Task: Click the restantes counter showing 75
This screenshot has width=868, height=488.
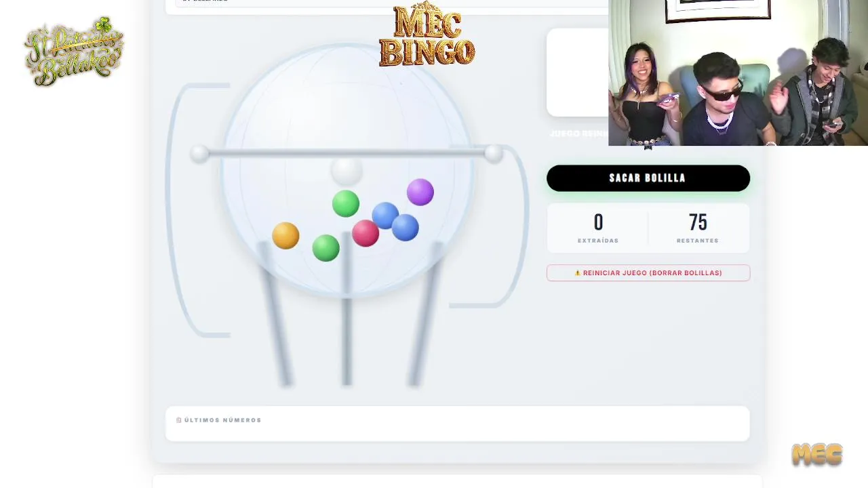Action: click(698, 229)
